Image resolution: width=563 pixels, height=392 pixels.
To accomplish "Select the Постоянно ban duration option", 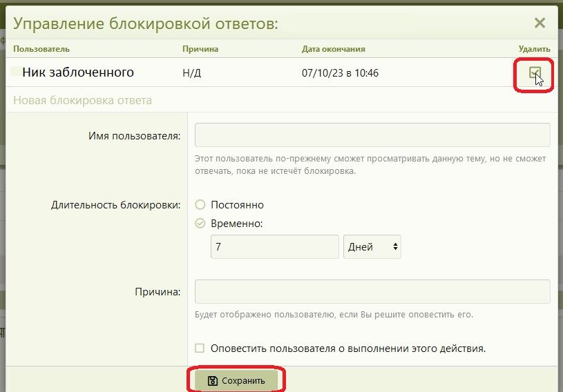I will 200,205.
